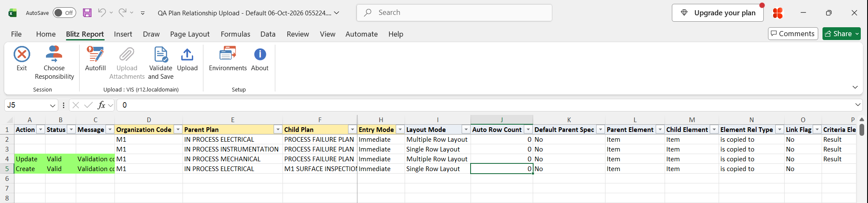Open the About info icon
Image resolution: width=868 pixels, height=203 pixels.
point(260,54)
